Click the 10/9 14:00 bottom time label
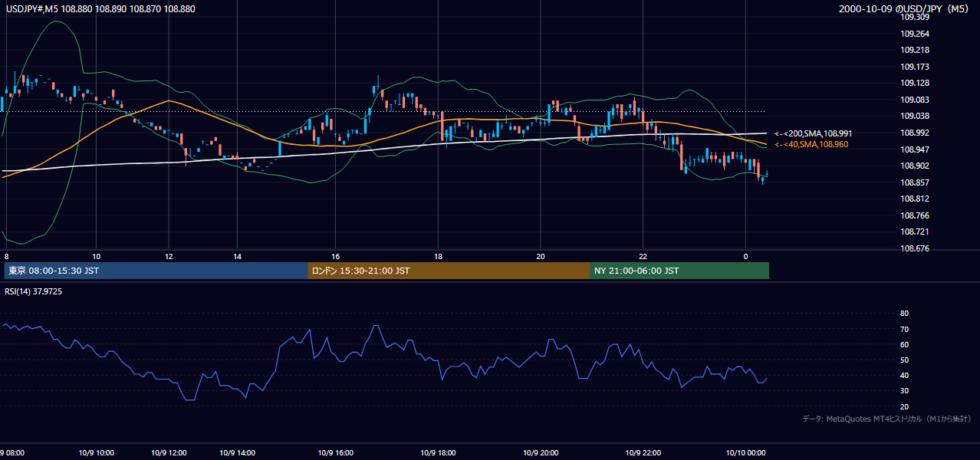 pyautogui.click(x=237, y=452)
